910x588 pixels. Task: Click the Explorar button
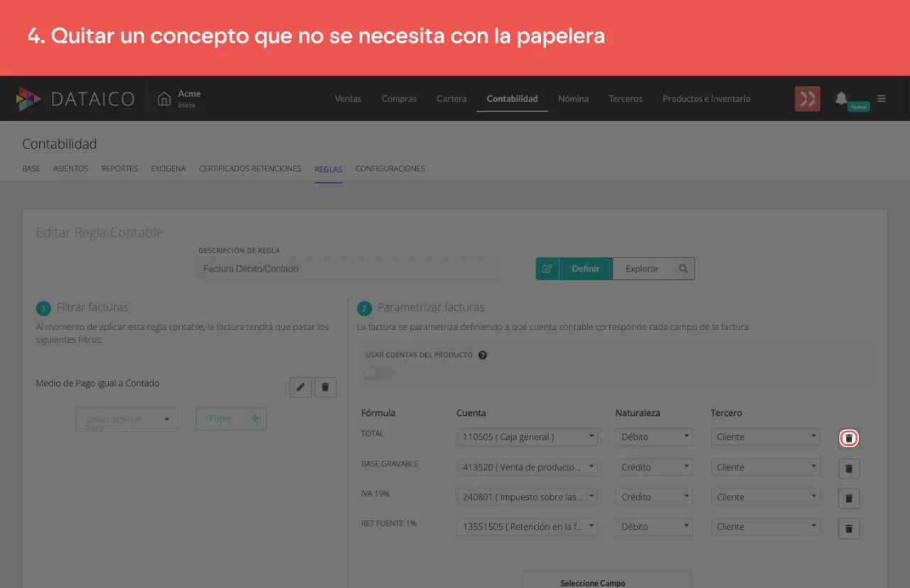pyautogui.click(x=642, y=269)
